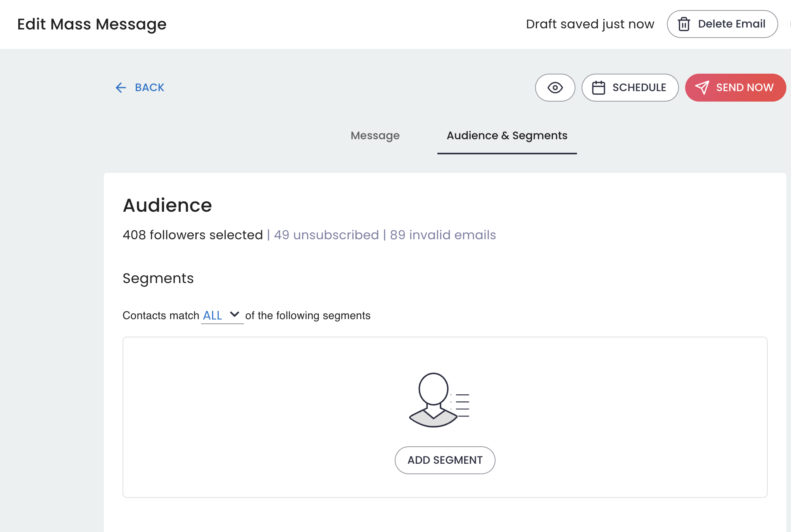Click the back arrow icon
The height and width of the screenshot is (532, 791).
point(121,88)
